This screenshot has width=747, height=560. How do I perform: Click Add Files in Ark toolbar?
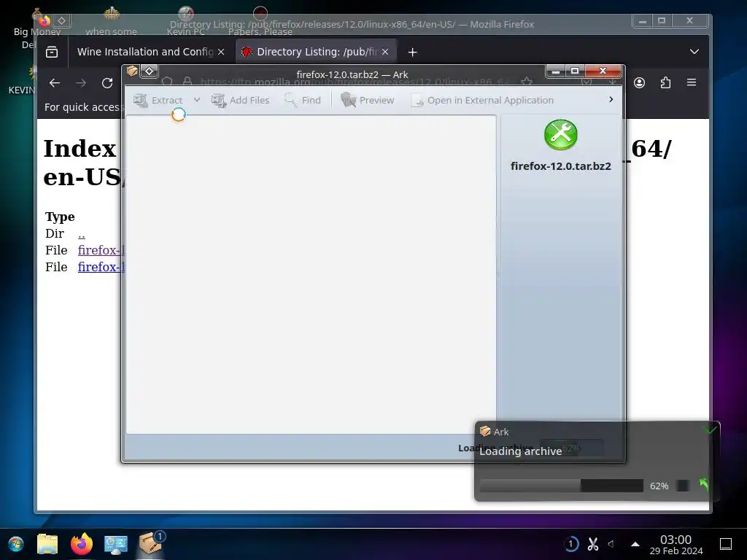tap(241, 100)
